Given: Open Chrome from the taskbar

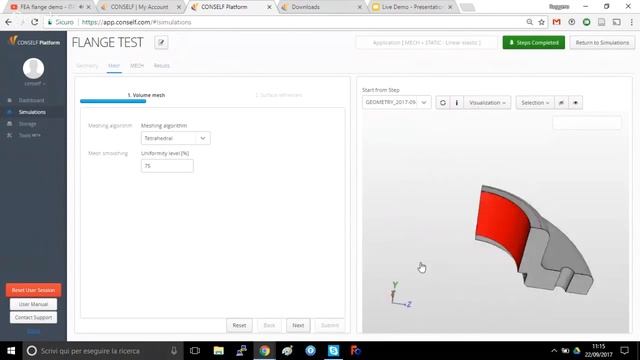Looking at the screenshot, I should (264, 351).
